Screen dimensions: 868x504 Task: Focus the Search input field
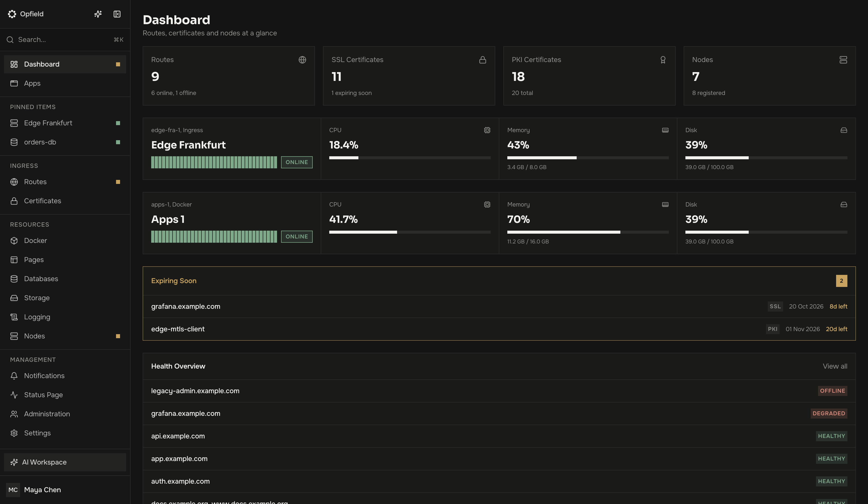65,40
